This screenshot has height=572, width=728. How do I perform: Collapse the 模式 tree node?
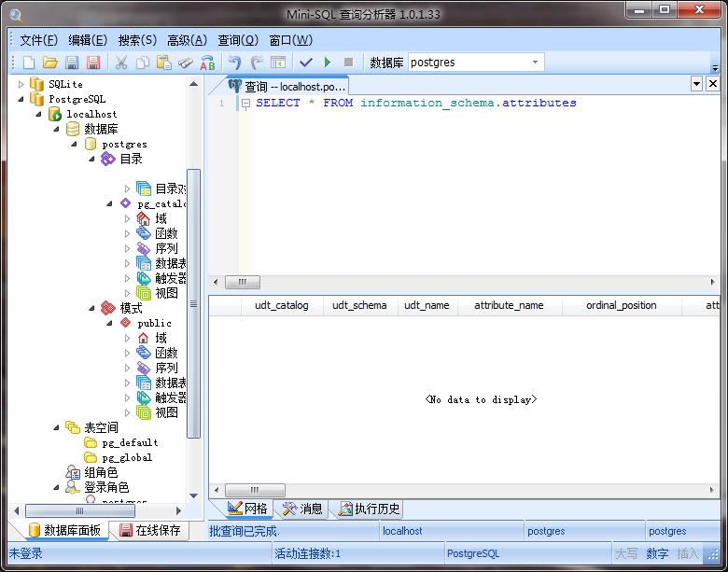92,308
